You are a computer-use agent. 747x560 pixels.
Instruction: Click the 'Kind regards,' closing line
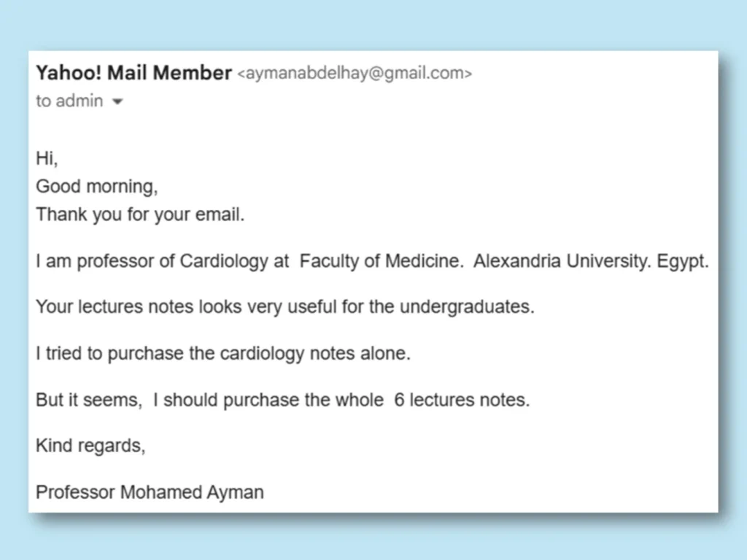[90, 446]
